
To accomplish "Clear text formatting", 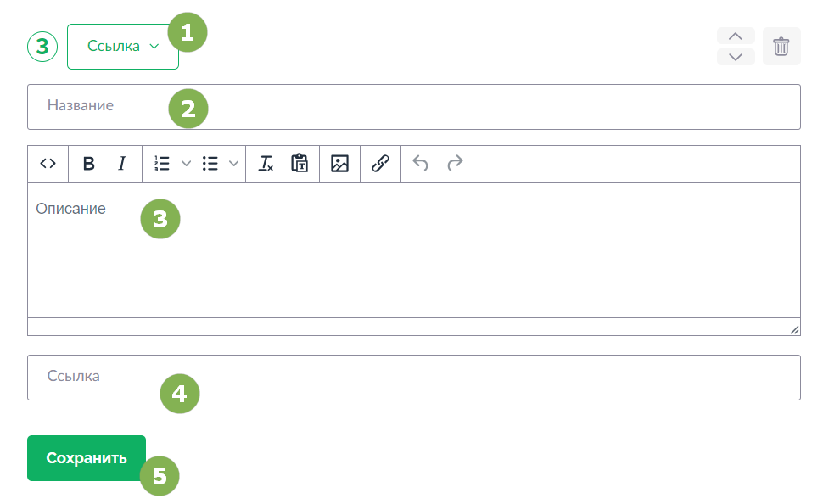I will pos(266,164).
